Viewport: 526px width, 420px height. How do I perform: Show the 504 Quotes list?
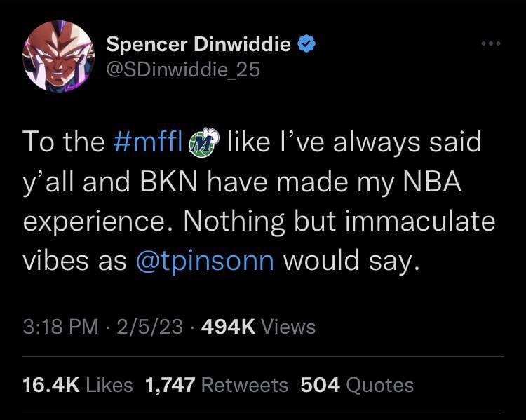[356, 384]
